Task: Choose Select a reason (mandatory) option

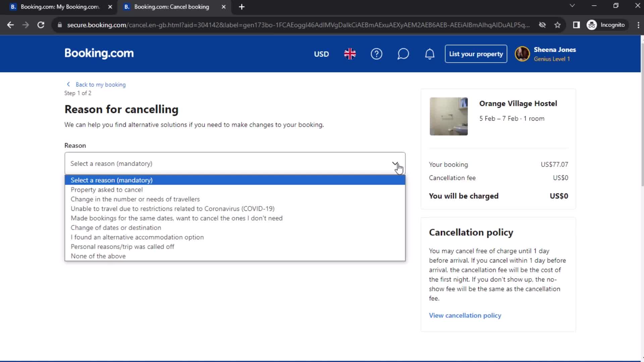Action: click(x=235, y=180)
